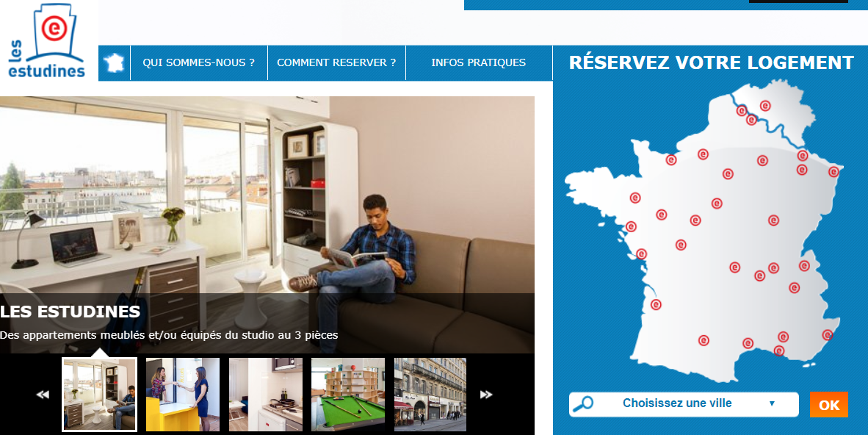Viewport: 868px width, 435px height.
Task: Select the far east border map marker
Action: [x=833, y=172]
